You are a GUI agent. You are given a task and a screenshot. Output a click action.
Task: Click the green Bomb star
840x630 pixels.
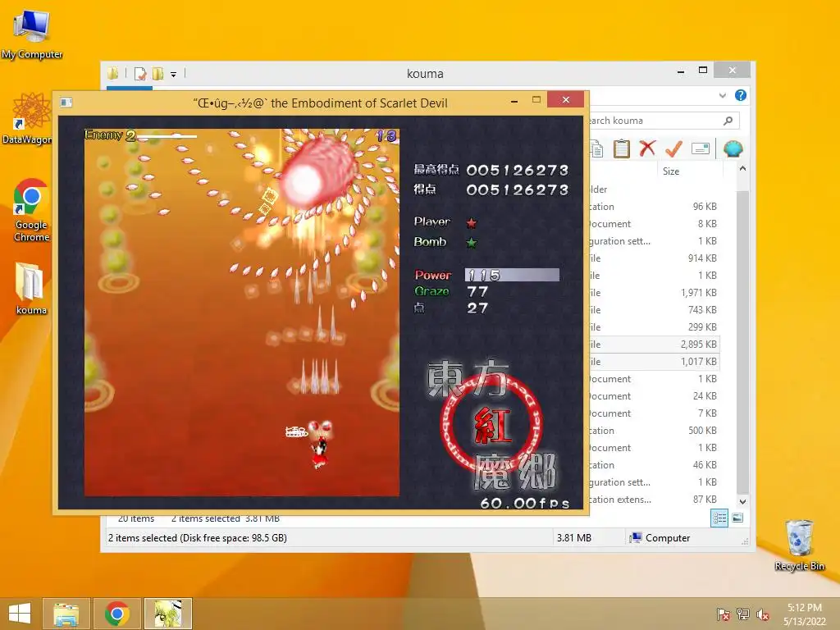472,243
